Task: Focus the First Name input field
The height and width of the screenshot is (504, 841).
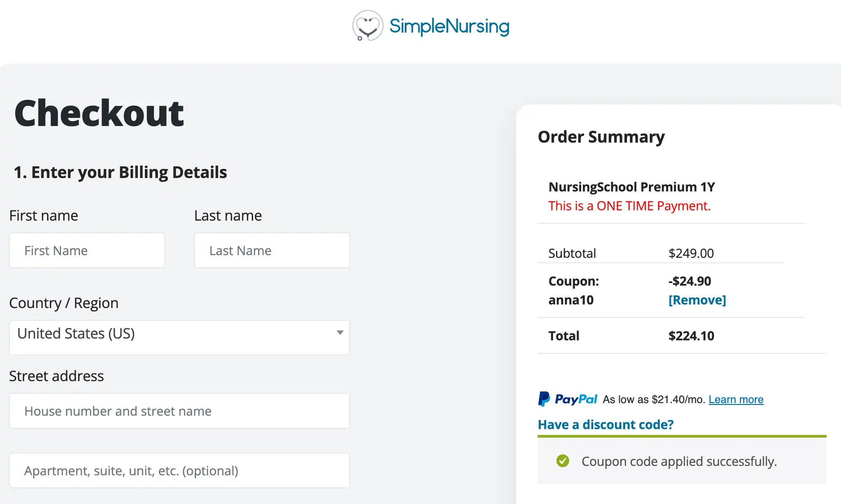Action: point(87,250)
